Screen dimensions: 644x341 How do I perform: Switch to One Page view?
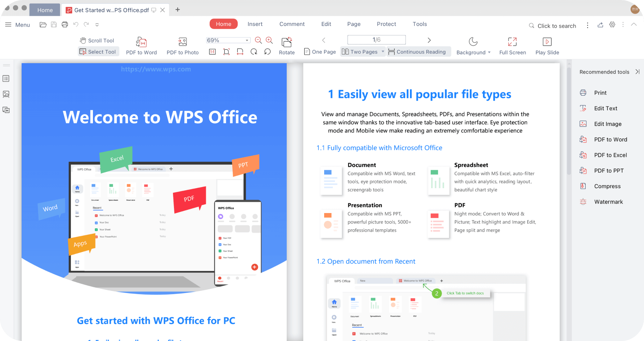(x=320, y=52)
